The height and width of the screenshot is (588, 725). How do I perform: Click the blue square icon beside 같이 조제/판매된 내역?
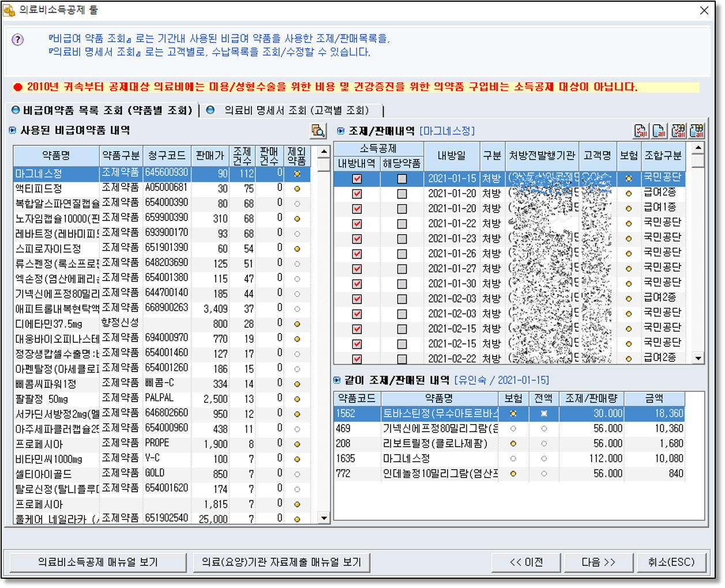(x=337, y=380)
